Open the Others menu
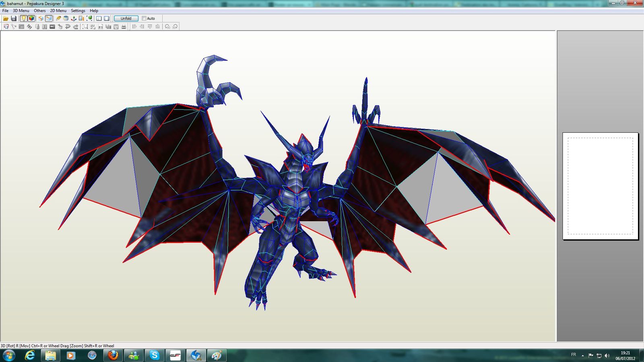This screenshot has height=362, width=644. pyautogui.click(x=39, y=11)
